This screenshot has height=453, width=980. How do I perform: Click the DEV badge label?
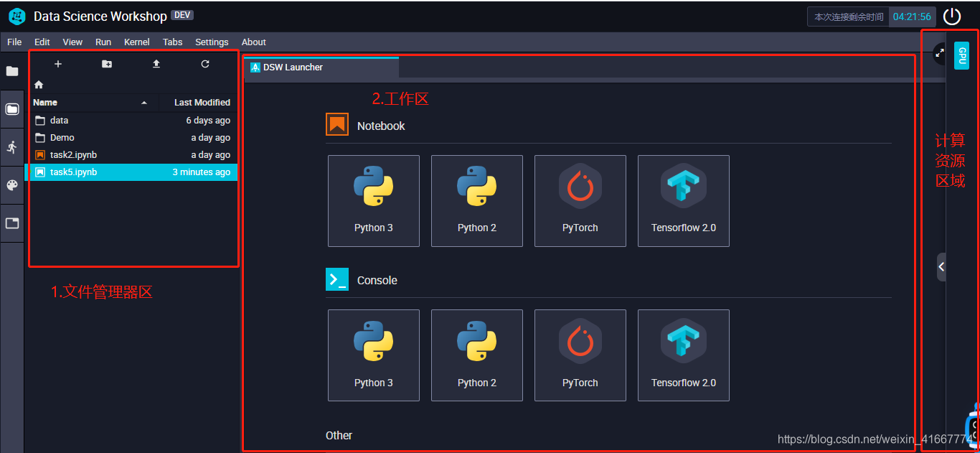point(182,15)
